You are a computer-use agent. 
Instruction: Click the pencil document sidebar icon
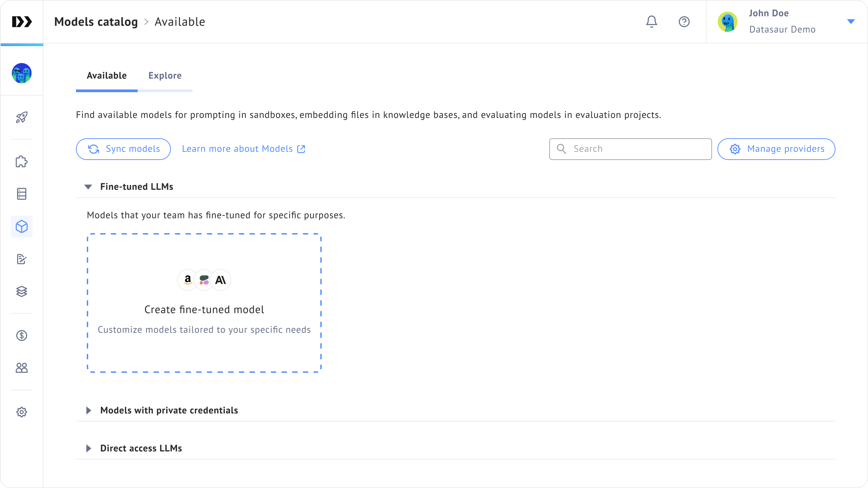coord(22,259)
